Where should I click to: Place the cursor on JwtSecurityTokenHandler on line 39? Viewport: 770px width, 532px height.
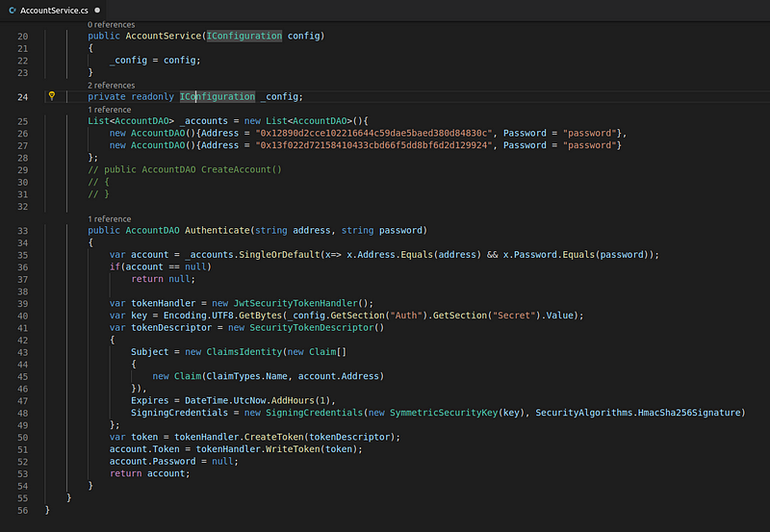(295, 303)
